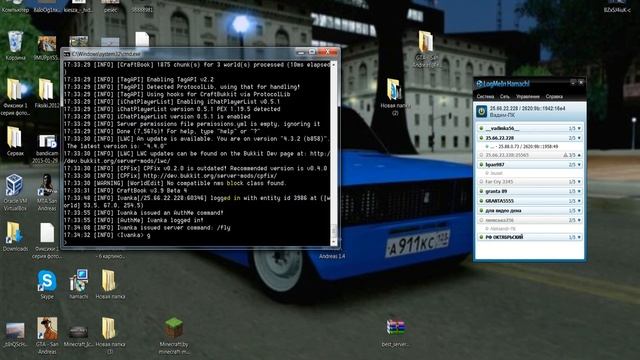Screen dimensions: 640x360
Task: Toggle the granta 89 network status dot
Action: [481, 191]
